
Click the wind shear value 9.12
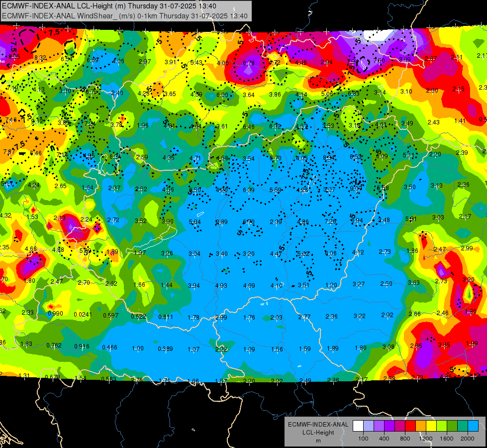click(37, 121)
